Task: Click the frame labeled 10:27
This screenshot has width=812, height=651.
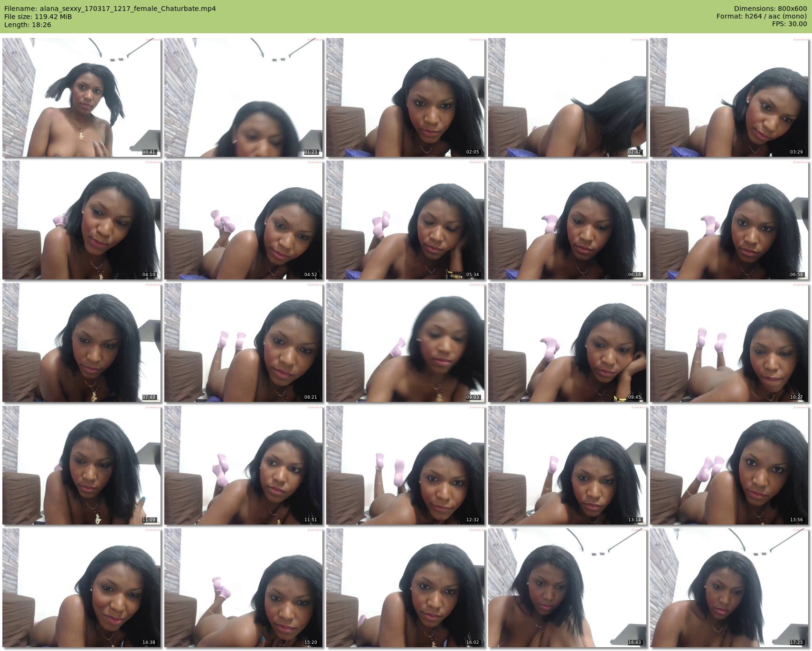Action: coord(729,343)
